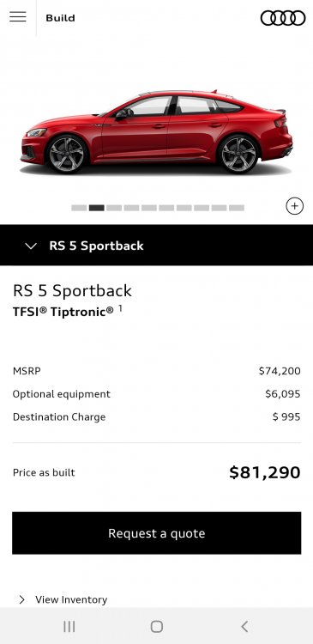Open View Inventory link
This screenshot has width=313, height=644.
point(71,599)
